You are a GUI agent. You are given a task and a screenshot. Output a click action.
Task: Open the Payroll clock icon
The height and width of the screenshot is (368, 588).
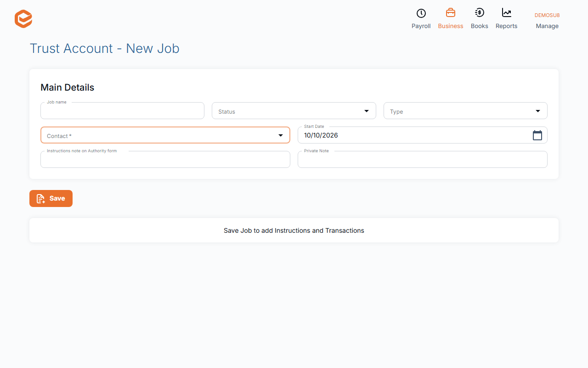coord(421,13)
